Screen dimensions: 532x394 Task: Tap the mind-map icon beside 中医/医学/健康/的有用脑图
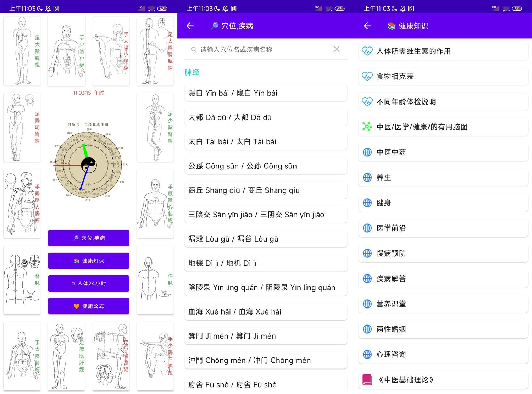(x=368, y=127)
